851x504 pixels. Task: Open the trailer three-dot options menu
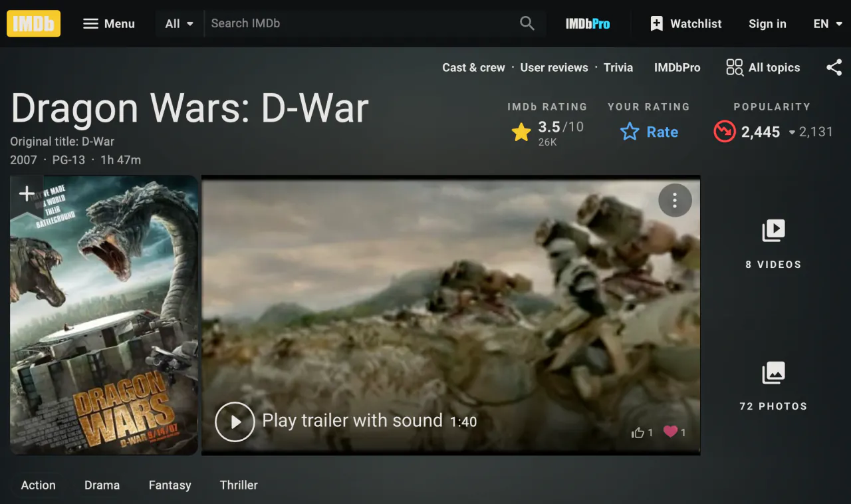[675, 200]
